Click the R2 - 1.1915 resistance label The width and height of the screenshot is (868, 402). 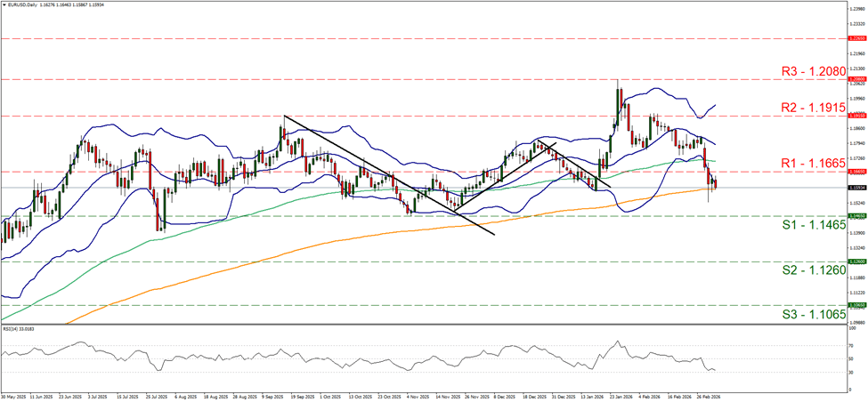(814, 108)
